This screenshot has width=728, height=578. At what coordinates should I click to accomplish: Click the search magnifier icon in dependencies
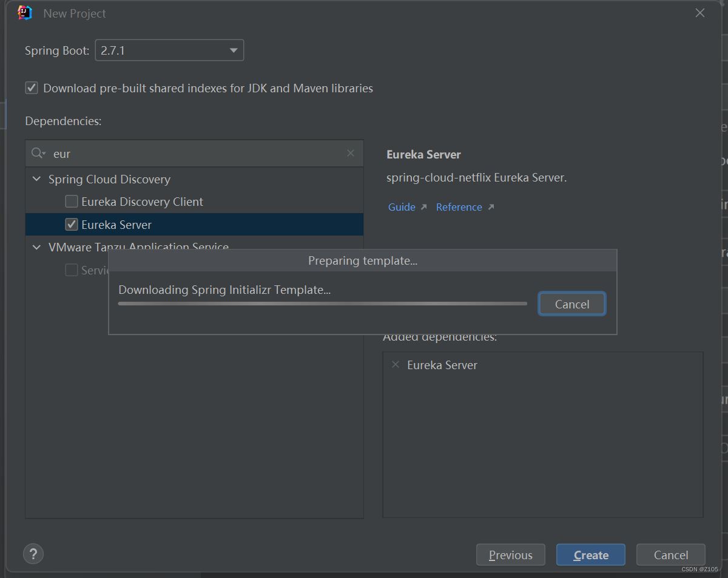pyautogui.click(x=38, y=154)
